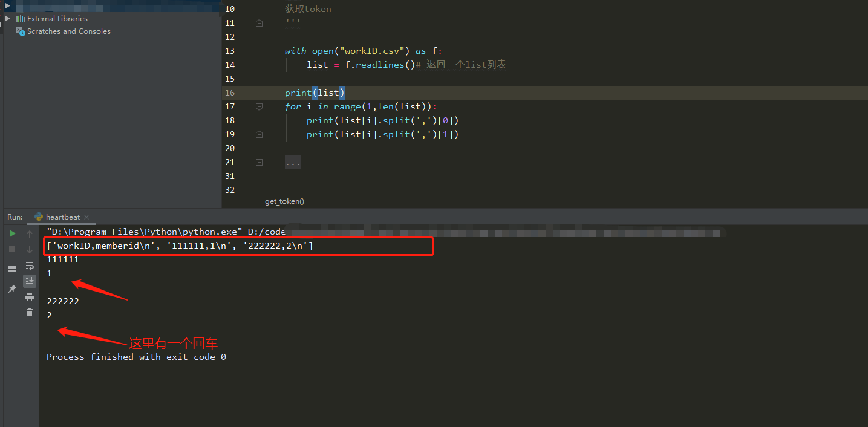The image size is (868, 427).
Task: Expand the folded '...' code placeholder
Action: pos(293,162)
